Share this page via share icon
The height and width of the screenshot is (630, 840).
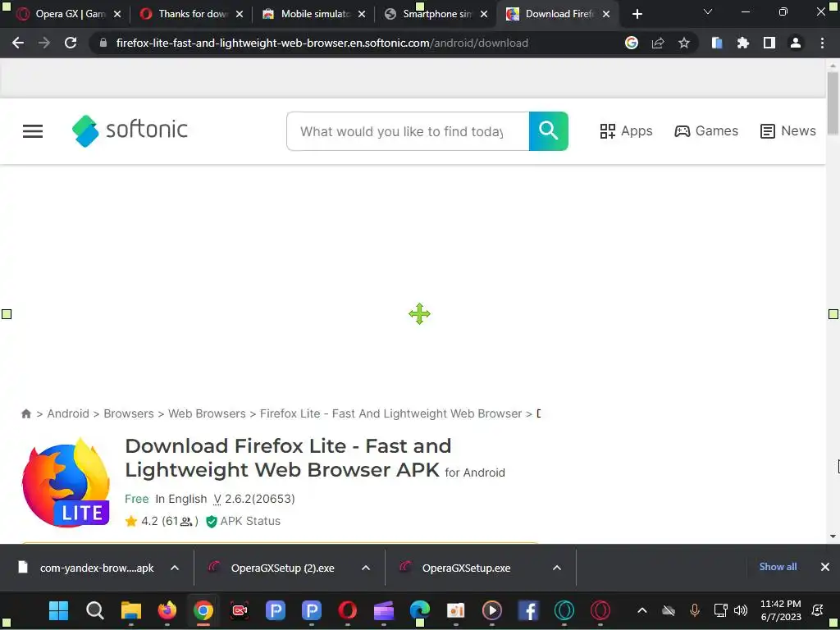point(658,43)
